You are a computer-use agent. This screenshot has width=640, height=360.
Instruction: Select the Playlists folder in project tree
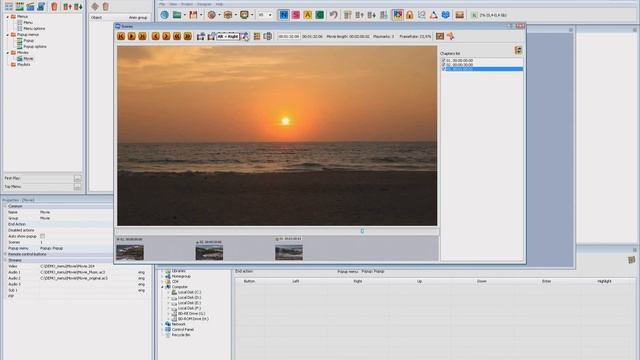pyautogui.click(x=24, y=64)
